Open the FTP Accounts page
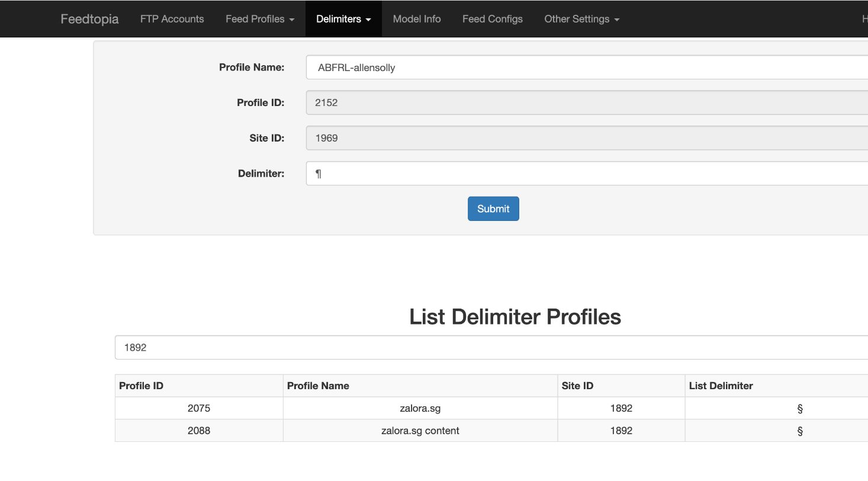Viewport: 868px width, 481px height. [x=172, y=19]
